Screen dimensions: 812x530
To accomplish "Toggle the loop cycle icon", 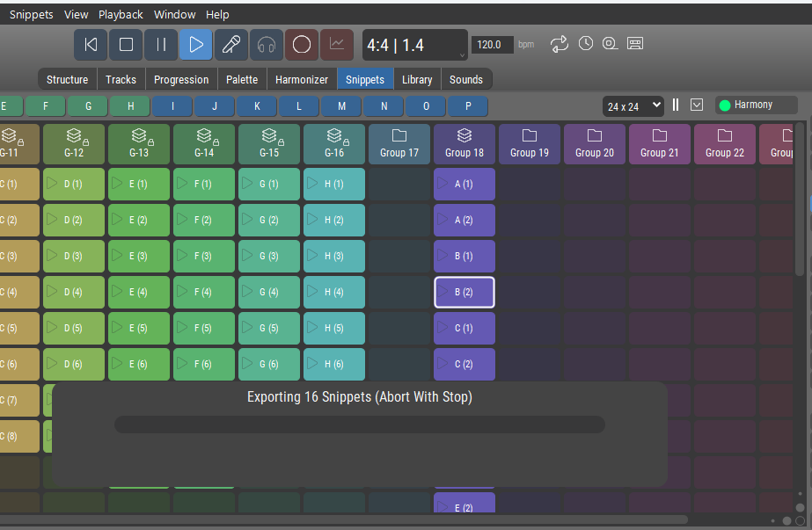I will pyautogui.click(x=560, y=44).
